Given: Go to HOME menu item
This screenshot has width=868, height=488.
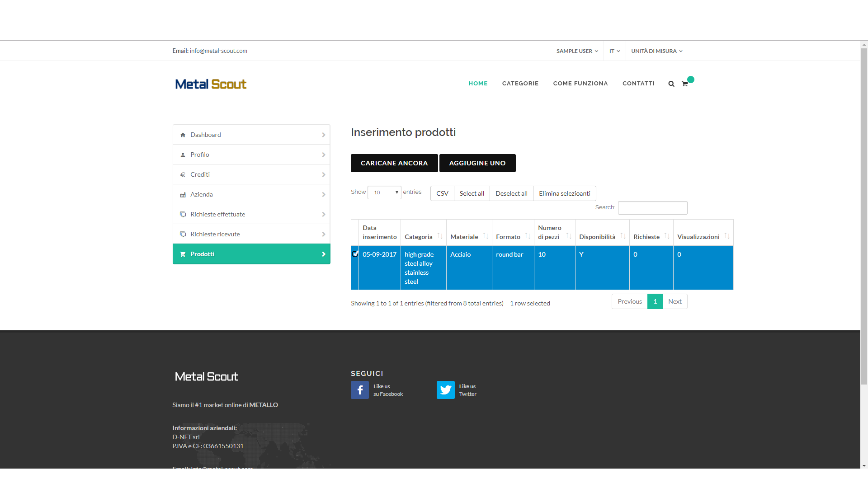Looking at the screenshot, I should pos(478,84).
